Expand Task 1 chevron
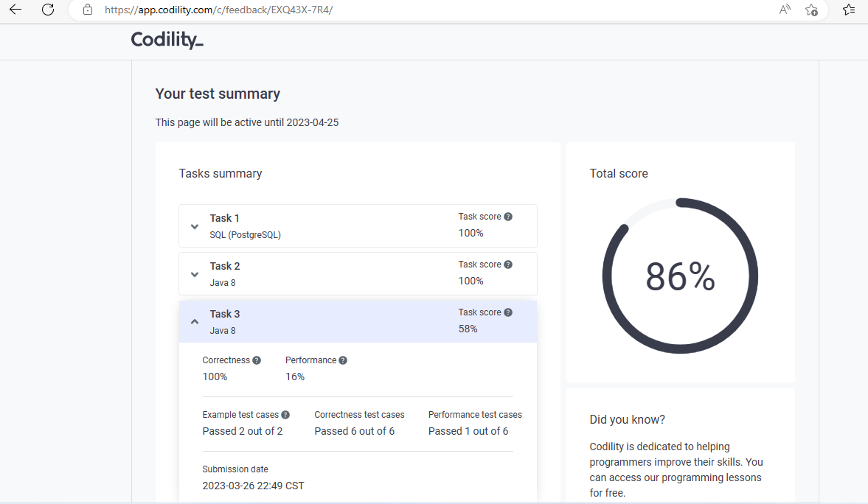The width and height of the screenshot is (868, 504). click(195, 226)
